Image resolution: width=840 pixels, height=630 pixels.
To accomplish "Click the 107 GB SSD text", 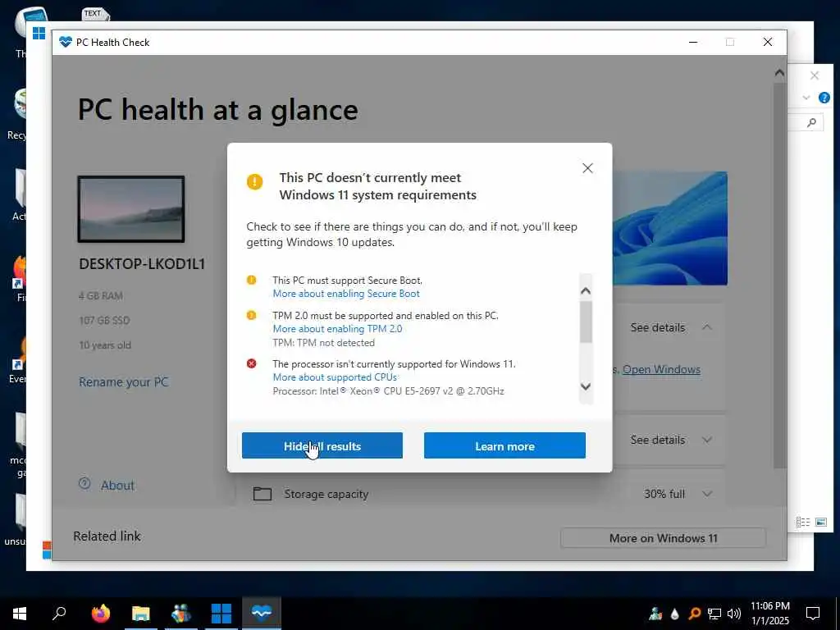I will click(x=104, y=321).
